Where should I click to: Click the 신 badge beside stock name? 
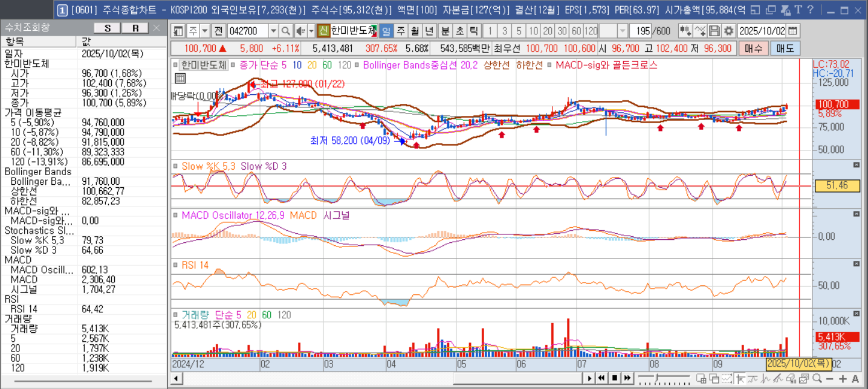(x=323, y=31)
